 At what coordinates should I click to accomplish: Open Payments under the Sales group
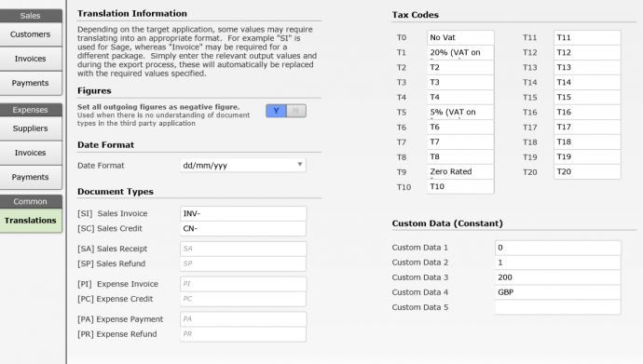pos(31,83)
